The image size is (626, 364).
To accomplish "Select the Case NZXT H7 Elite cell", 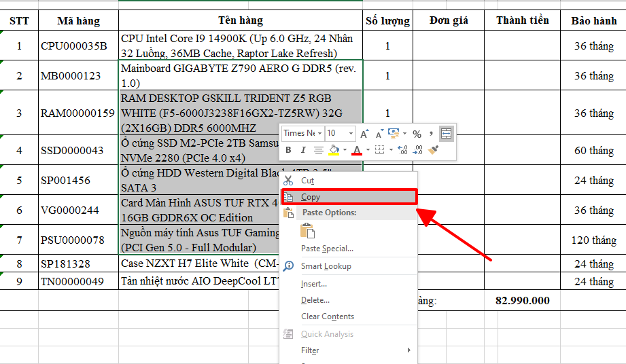I will coord(199,263).
